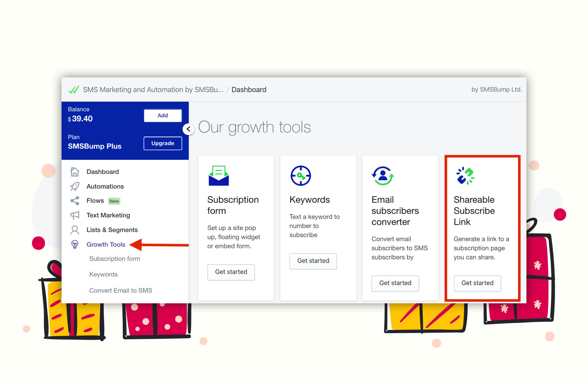Click the Subscription form envelope icon
The width and height of the screenshot is (588, 380).
(219, 175)
